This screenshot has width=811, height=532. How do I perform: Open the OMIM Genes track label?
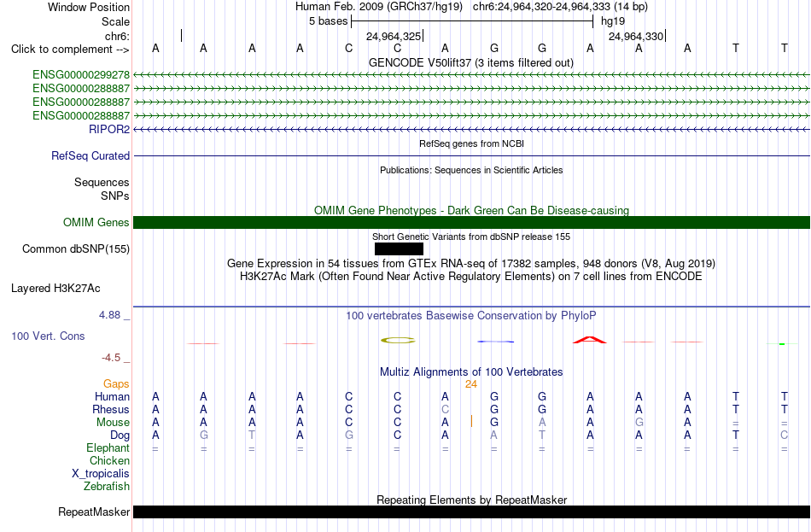coord(96,223)
